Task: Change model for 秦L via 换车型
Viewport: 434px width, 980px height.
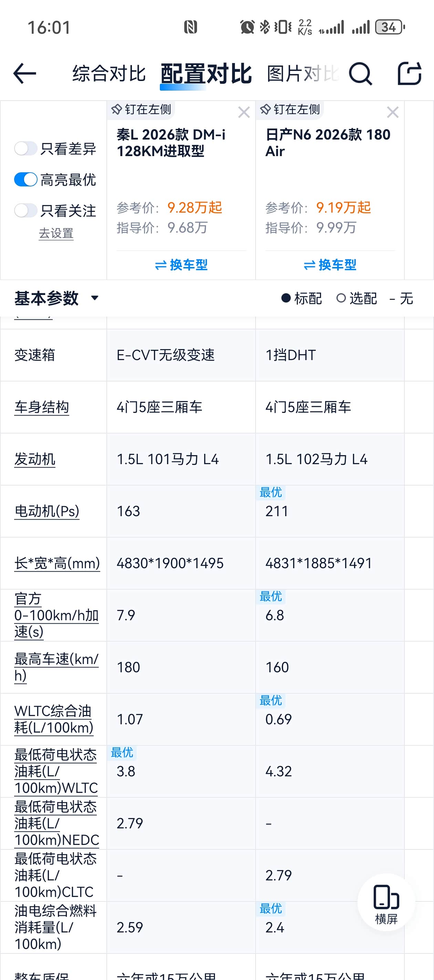Action: point(181,265)
